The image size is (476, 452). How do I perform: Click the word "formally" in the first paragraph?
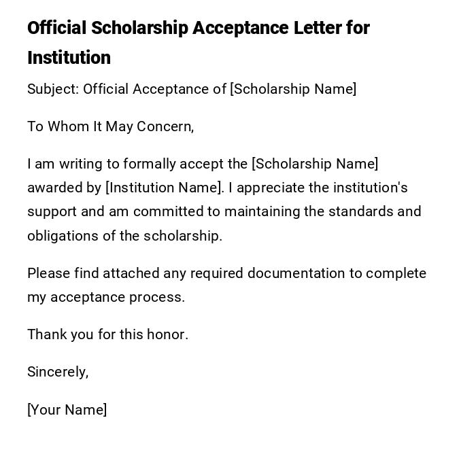155,164
